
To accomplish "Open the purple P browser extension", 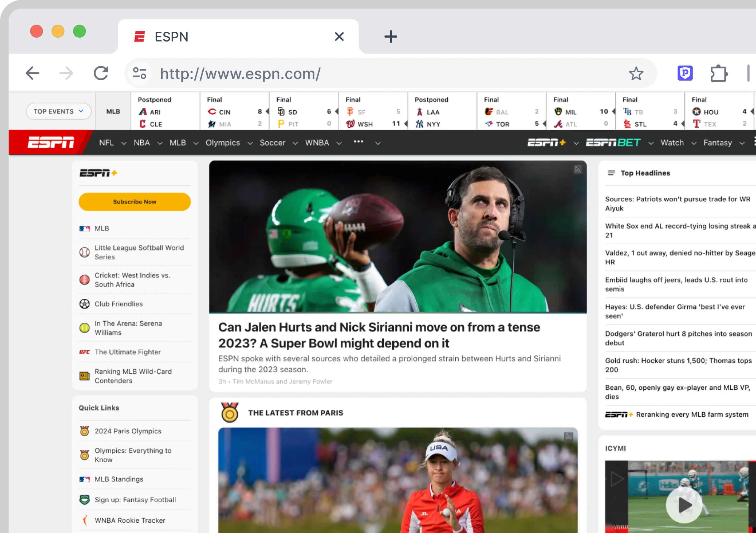I will coord(685,73).
